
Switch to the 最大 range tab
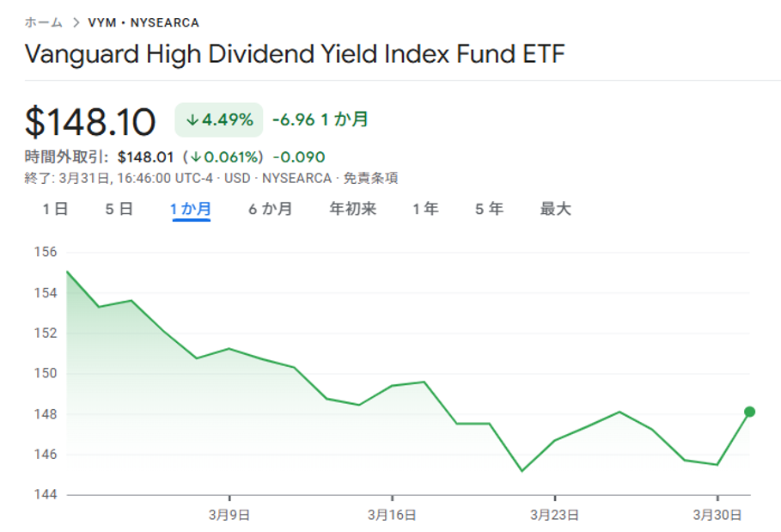(555, 209)
